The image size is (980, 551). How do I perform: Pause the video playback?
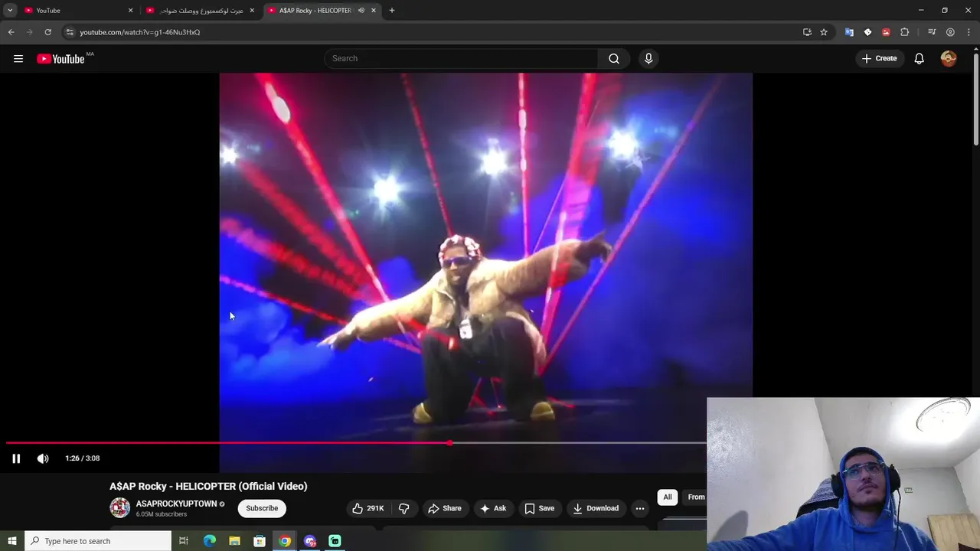coord(16,458)
